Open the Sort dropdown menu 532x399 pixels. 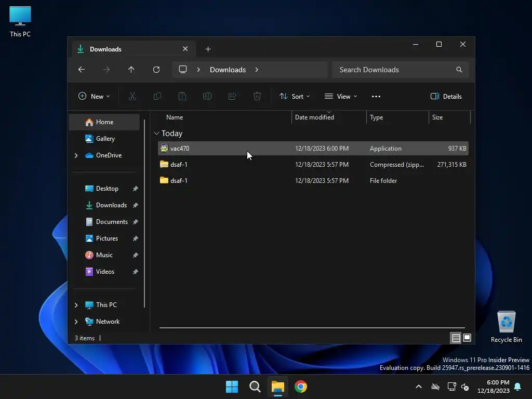point(295,96)
